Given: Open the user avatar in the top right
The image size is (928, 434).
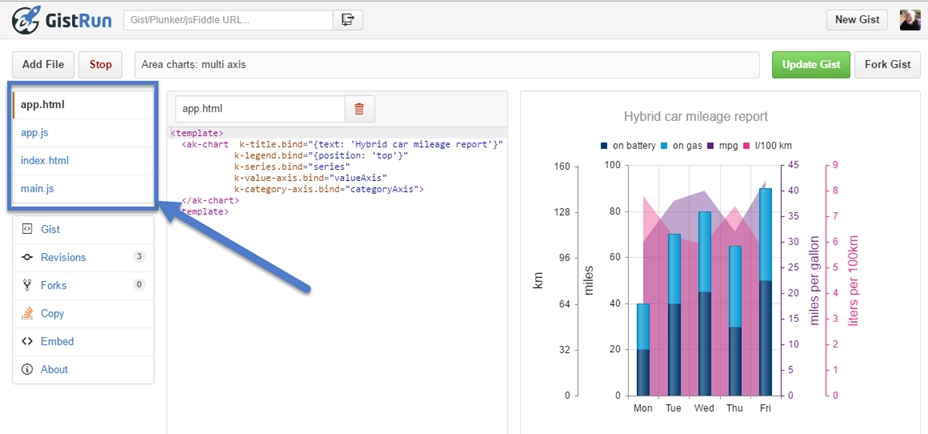Looking at the screenshot, I should [x=909, y=20].
